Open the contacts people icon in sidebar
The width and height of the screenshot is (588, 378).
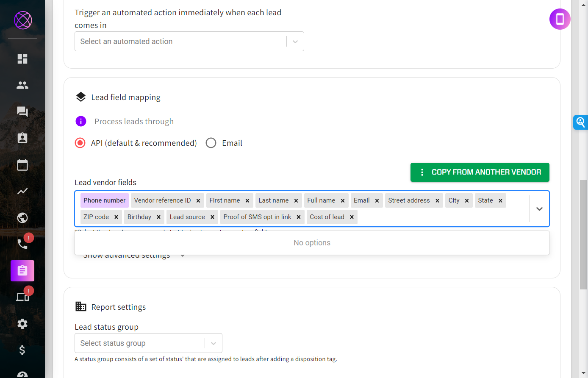[22, 85]
